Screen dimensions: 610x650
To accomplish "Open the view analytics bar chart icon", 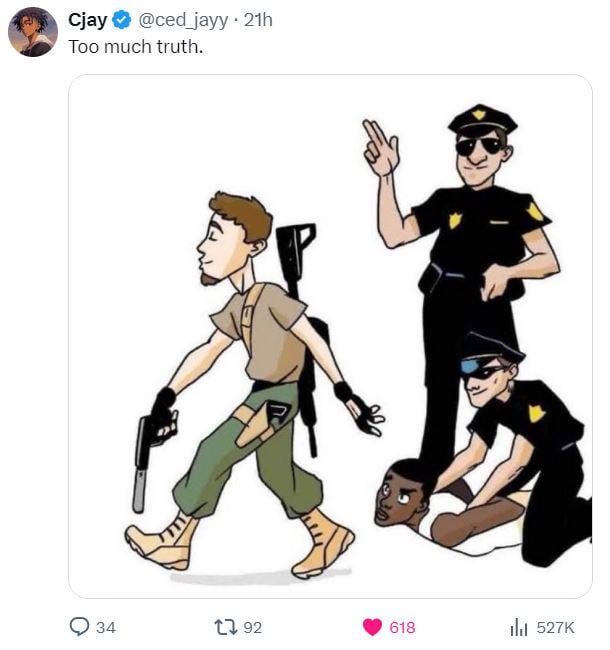I will click(519, 627).
